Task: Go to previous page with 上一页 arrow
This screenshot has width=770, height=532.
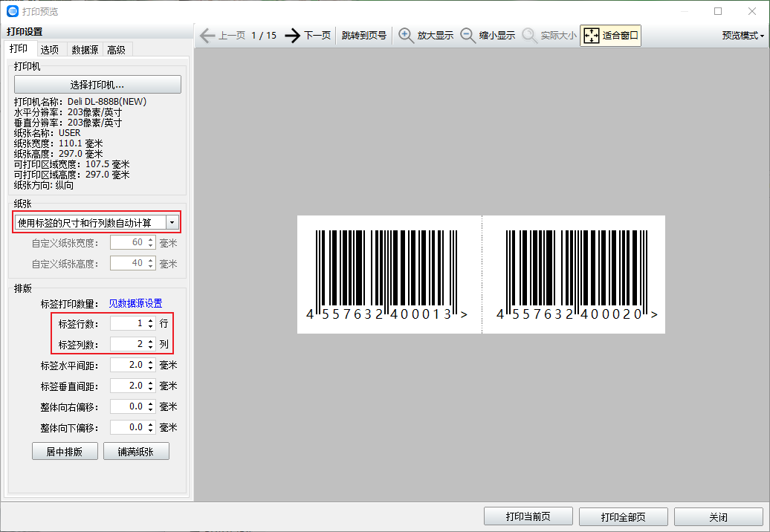Action: [207, 36]
